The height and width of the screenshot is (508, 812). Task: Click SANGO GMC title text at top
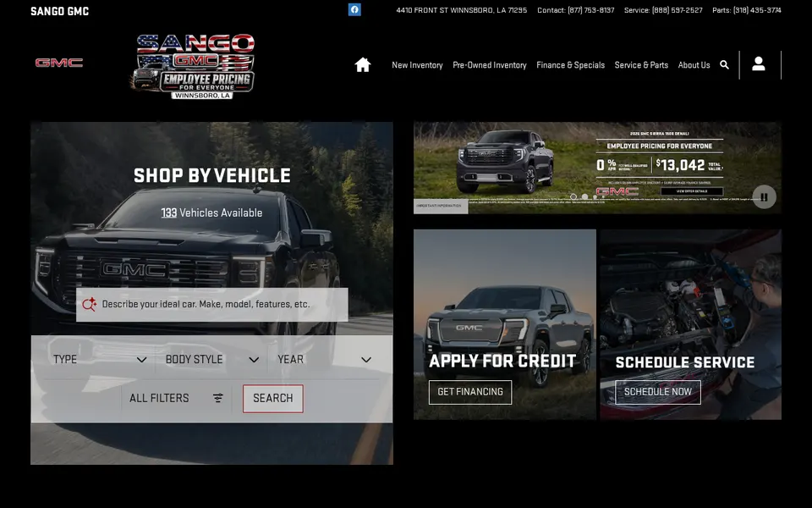click(59, 11)
